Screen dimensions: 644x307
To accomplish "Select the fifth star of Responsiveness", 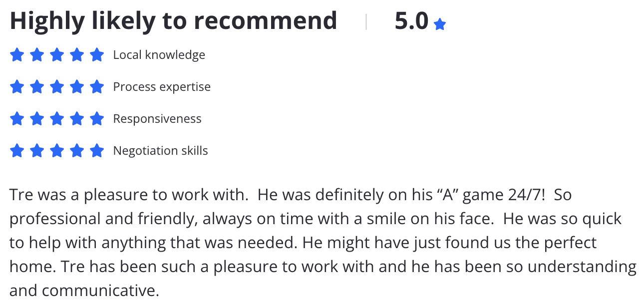I will 97,118.
